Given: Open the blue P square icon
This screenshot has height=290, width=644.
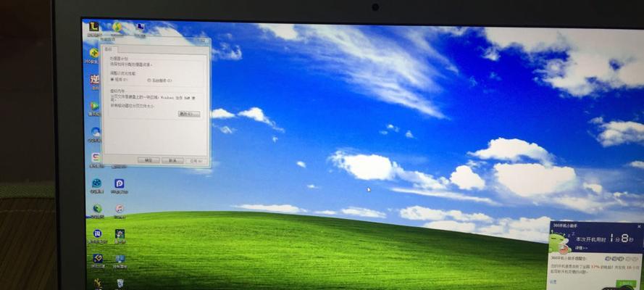Looking at the screenshot, I should 120,183.
